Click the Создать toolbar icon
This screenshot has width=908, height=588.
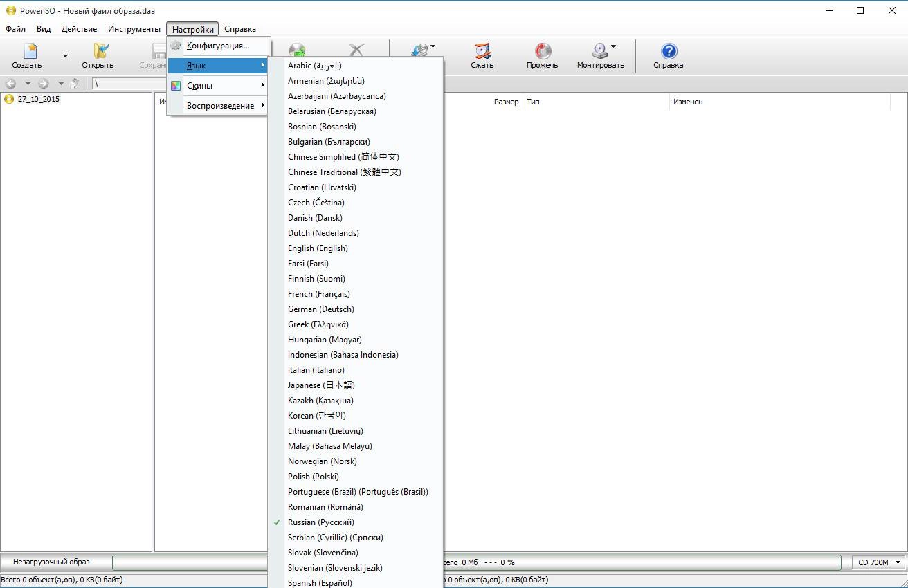(30, 51)
